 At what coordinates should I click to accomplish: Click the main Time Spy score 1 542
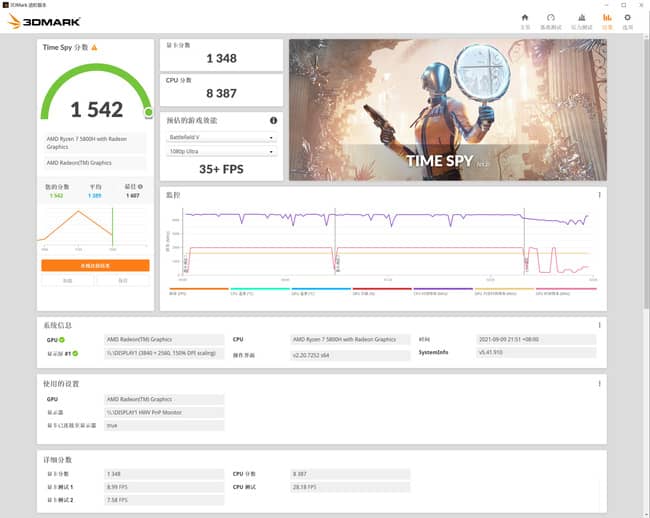(97, 110)
